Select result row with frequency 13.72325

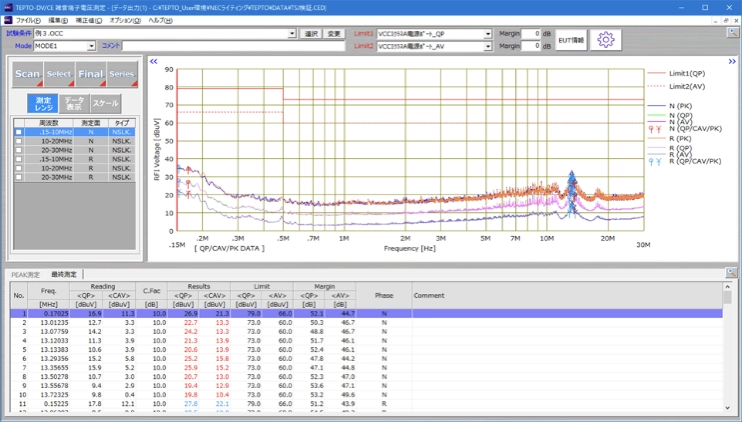pyautogui.click(x=366, y=395)
